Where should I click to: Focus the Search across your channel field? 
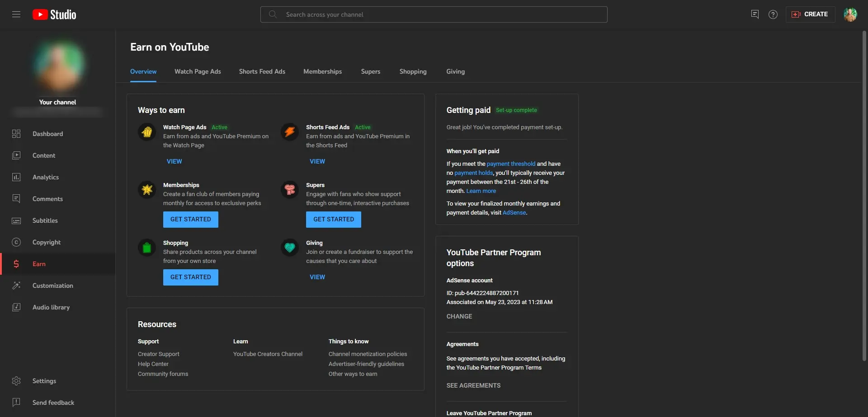[434, 14]
